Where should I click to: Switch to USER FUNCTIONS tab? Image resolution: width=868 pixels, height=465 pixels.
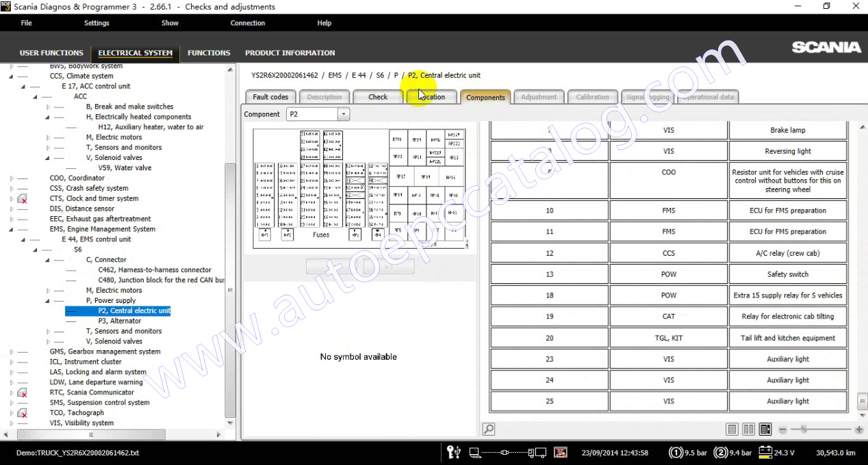(x=51, y=53)
